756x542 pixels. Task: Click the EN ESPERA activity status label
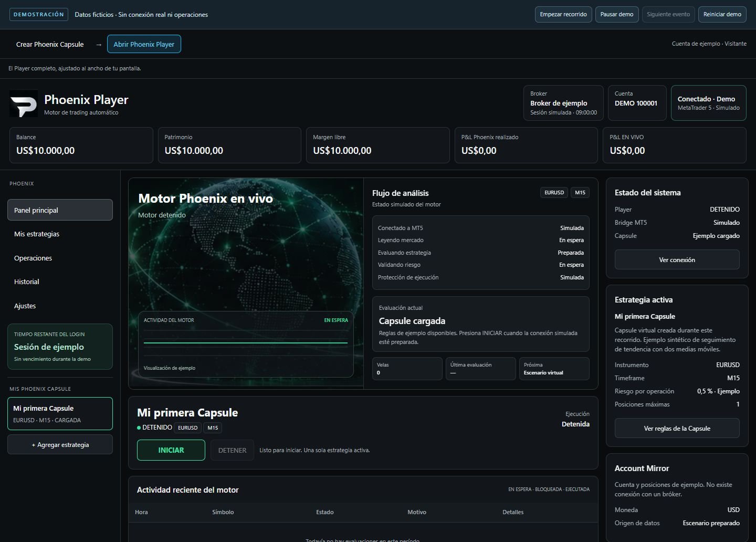tap(336, 320)
